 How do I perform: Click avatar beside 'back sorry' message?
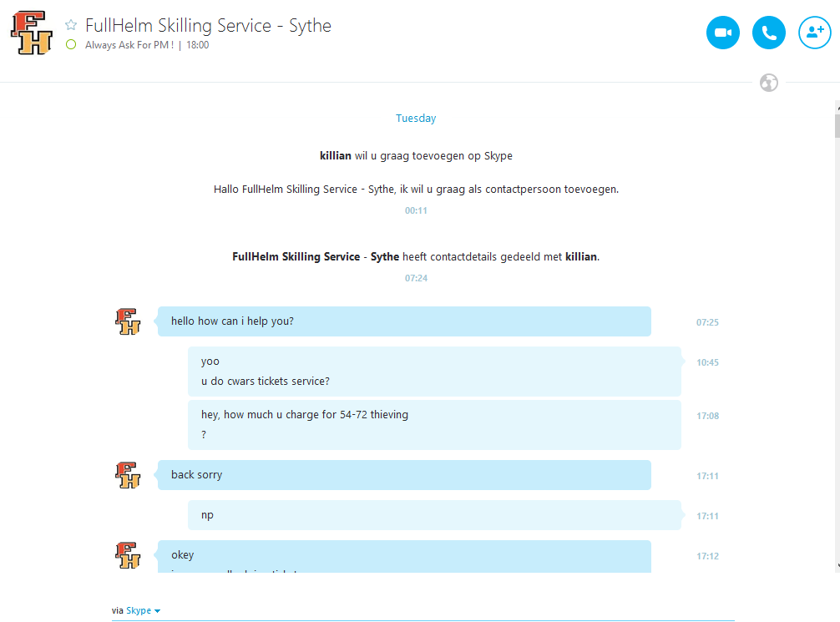[128, 475]
